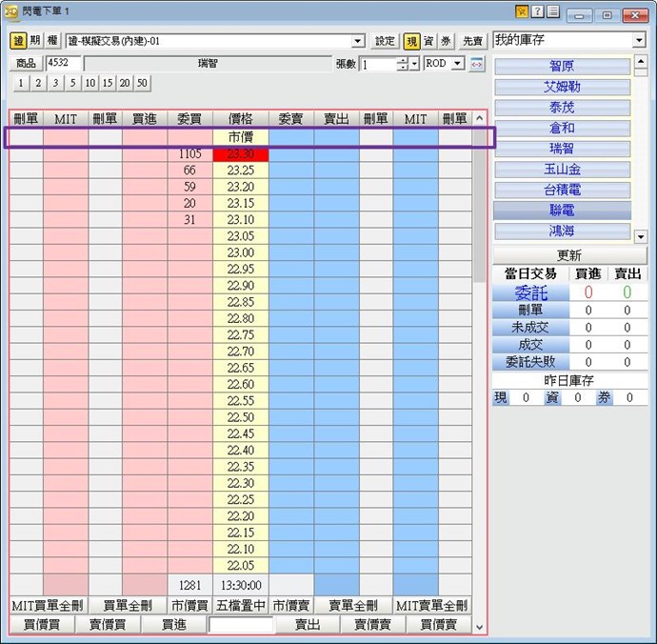
Task: Click the swap arrows icon beside ROD
Action: click(x=477, y=64)
